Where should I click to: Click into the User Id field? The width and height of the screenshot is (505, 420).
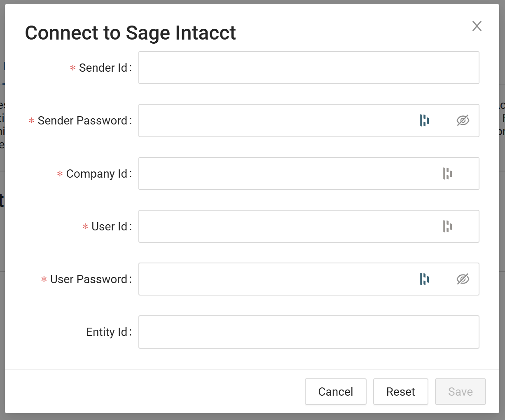coord(288,226)
